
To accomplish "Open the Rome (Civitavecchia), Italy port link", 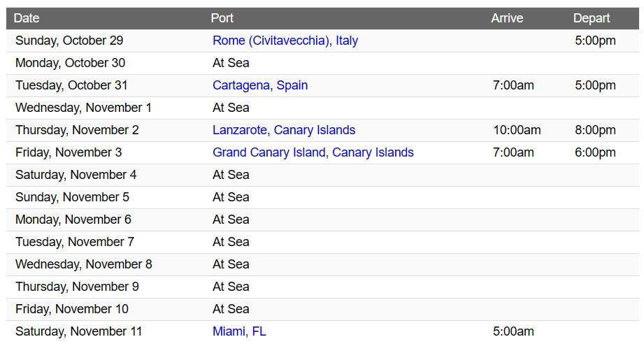I will click(x=285, y=41).
